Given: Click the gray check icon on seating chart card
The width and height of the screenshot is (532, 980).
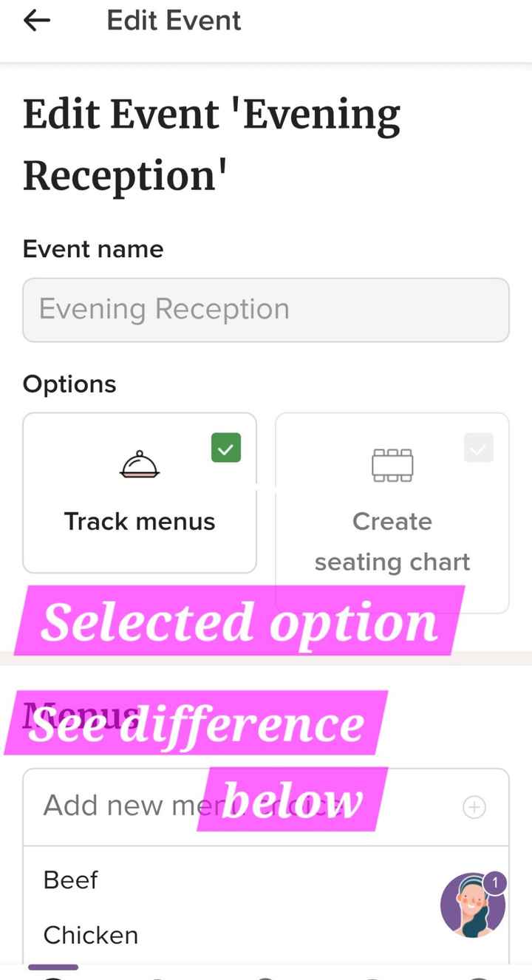Looking at the screenshot, I should [478, 448].
